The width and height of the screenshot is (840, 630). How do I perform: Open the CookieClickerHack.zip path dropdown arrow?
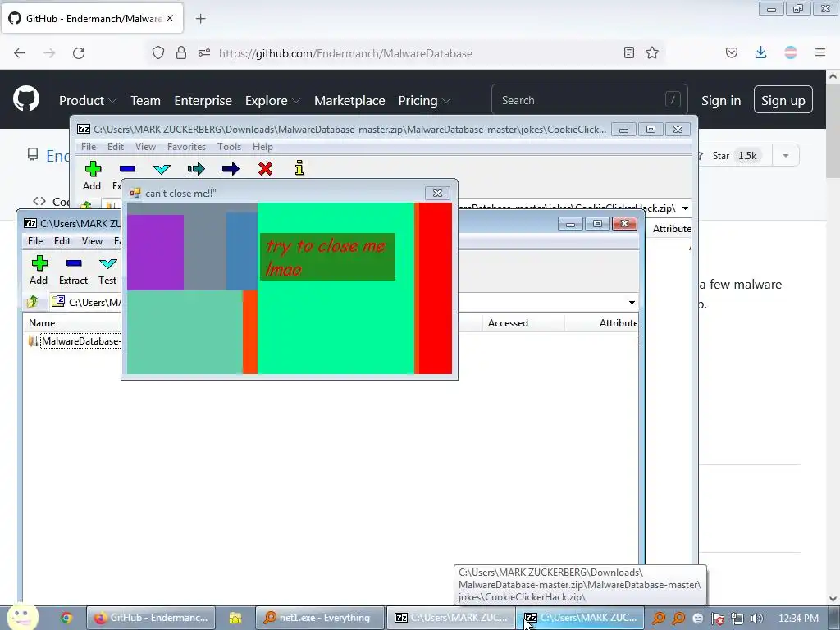click(x=685, y=208)
